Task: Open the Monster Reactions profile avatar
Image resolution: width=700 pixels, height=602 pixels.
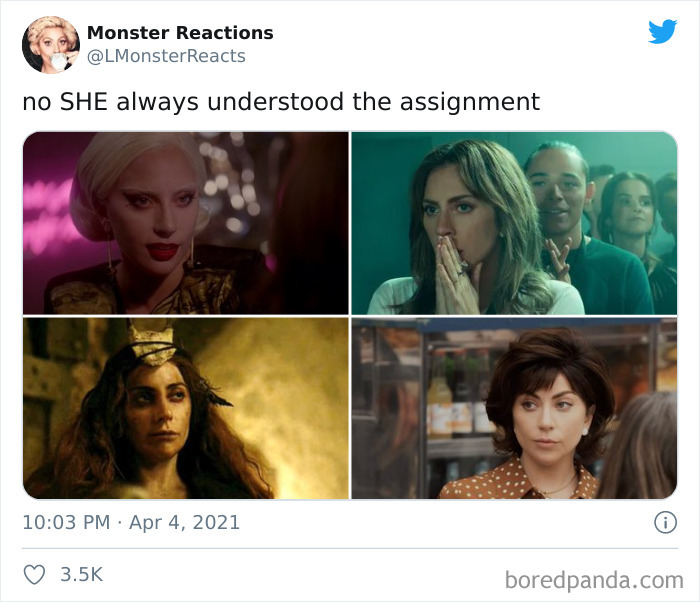Action: (51, 45)
